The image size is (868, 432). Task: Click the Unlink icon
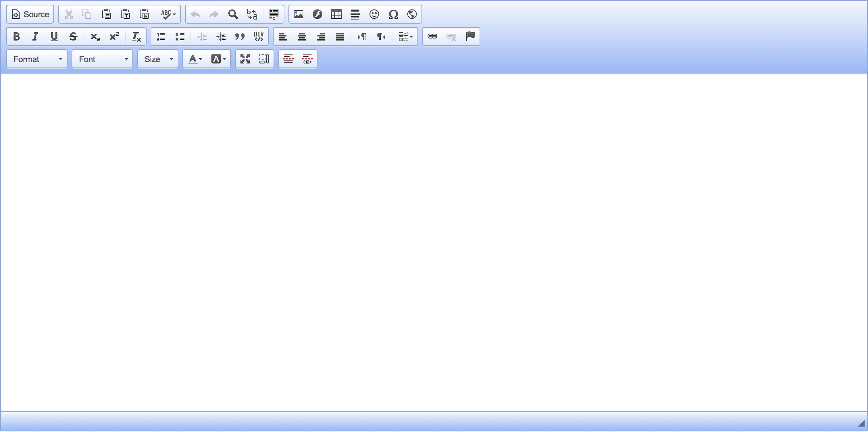[x=451, y=36]
